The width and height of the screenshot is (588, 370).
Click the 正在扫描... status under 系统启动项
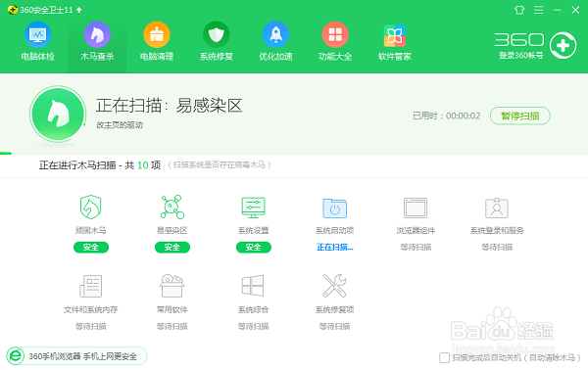coord(335,248)
